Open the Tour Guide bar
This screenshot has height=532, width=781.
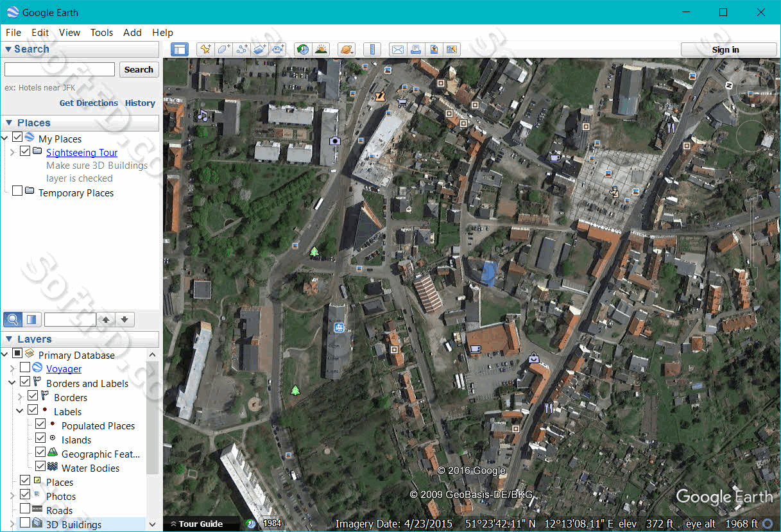click(201, 524)
